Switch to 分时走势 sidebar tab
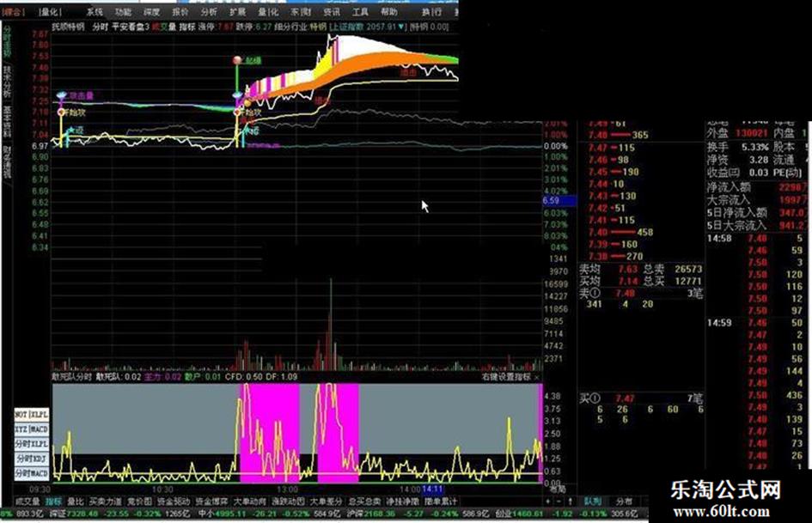812x523 pixels. 7,41
